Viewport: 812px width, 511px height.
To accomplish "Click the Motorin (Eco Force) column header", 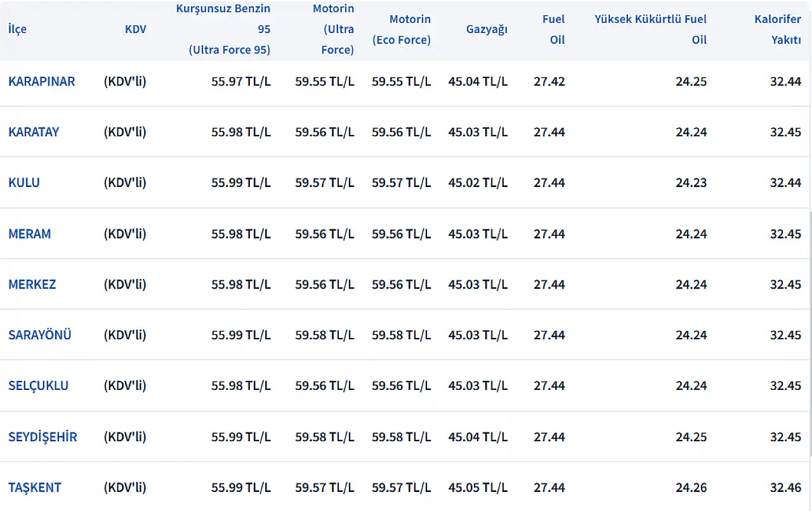I will (401, 29).
